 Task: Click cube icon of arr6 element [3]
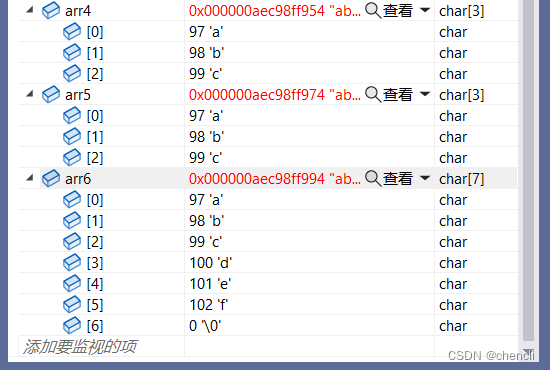72,263
